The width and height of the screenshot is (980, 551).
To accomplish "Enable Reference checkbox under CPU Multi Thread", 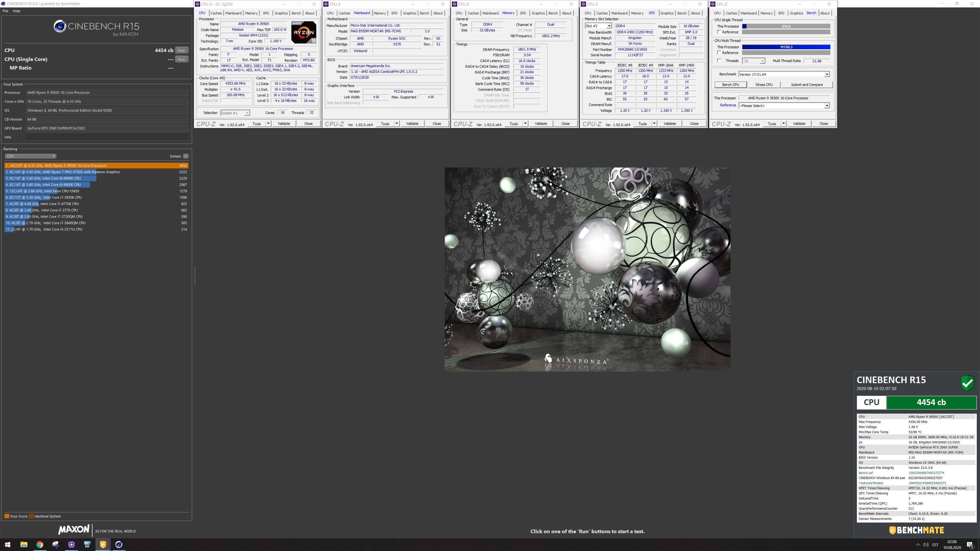I will click(719, 53).
